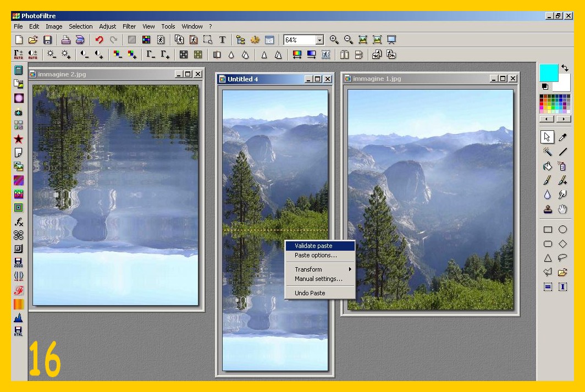The image size is (585, 392).
Task: Select the Lasso selection shape
Action: click(x=562, y=258)
